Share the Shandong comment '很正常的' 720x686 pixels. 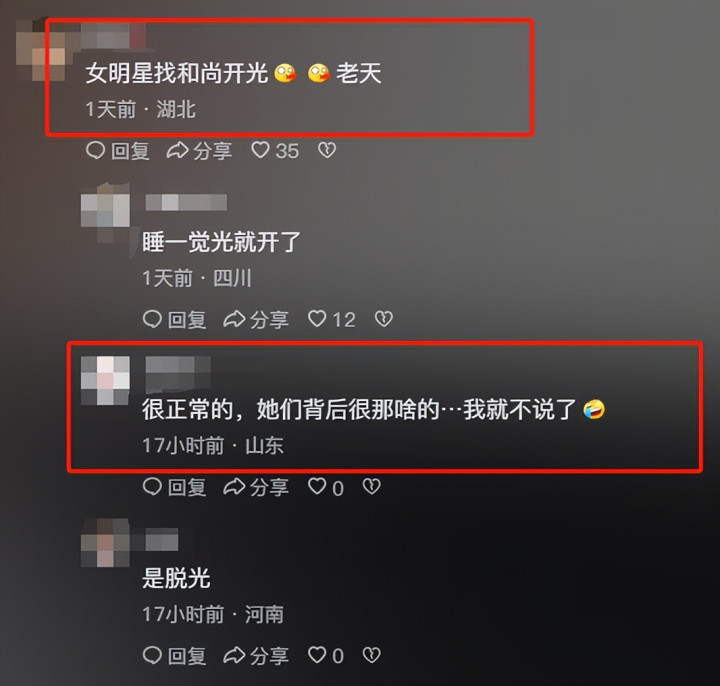click(256, 487)
